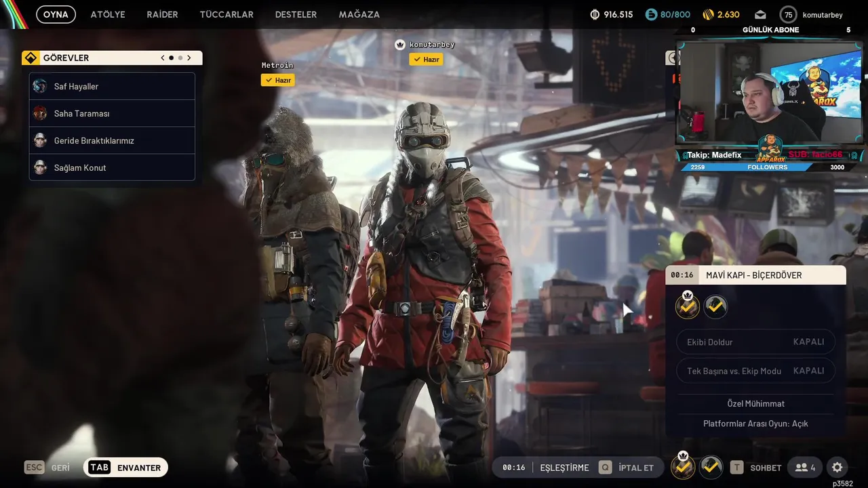Image resolution: width=868 pixels, height=488 pixels.
Task: Open the friends list showing 4
Action: [805, 468]
